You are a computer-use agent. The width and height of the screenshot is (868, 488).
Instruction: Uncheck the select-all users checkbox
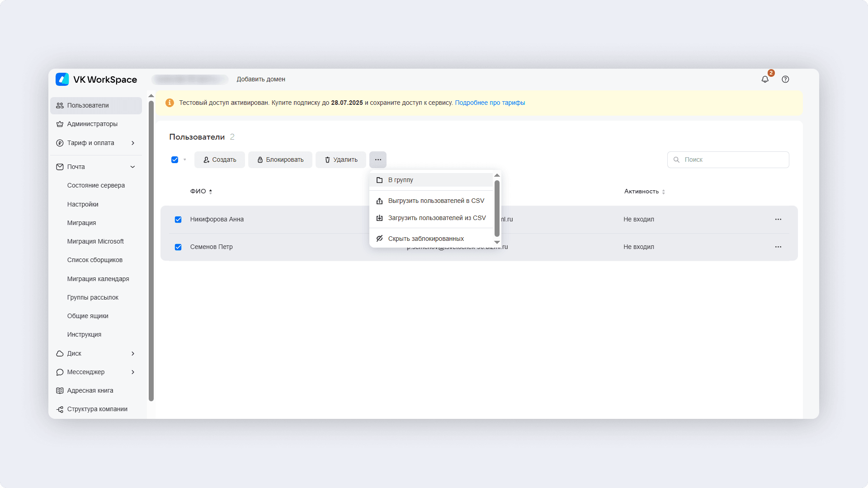pyautogui.click(x=175, y=160)
